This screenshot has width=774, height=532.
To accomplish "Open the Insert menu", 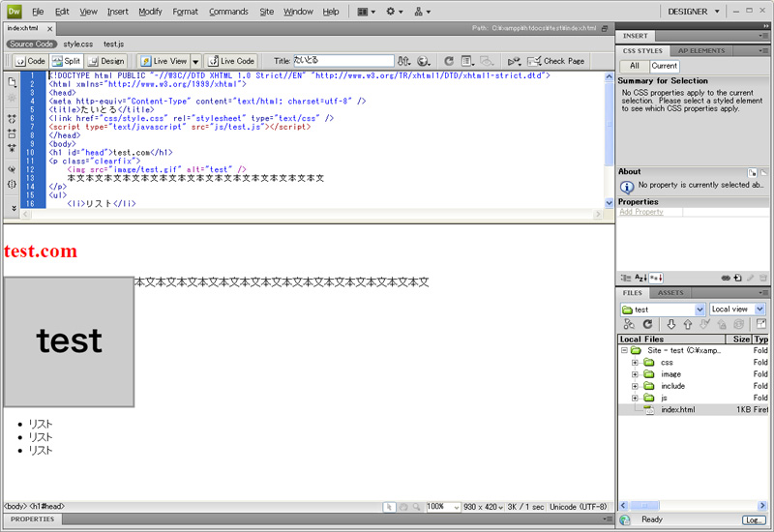I will 117,12.
